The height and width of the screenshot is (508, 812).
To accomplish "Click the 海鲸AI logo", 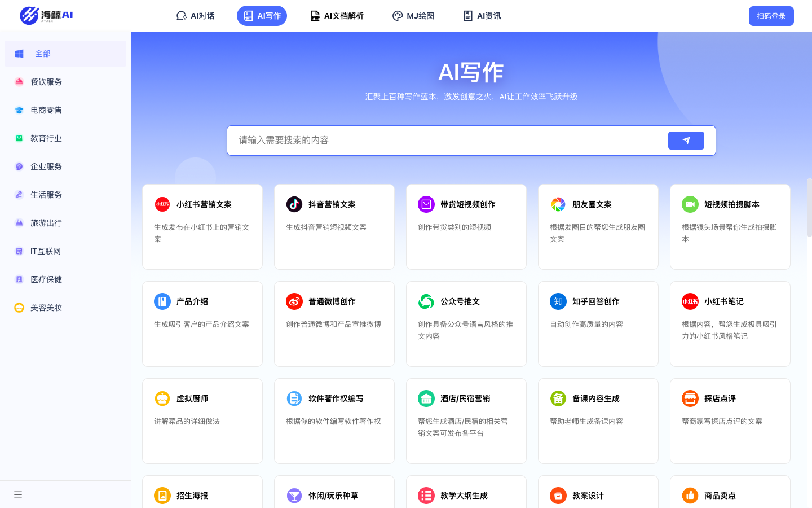I will [x=46, y=15].
